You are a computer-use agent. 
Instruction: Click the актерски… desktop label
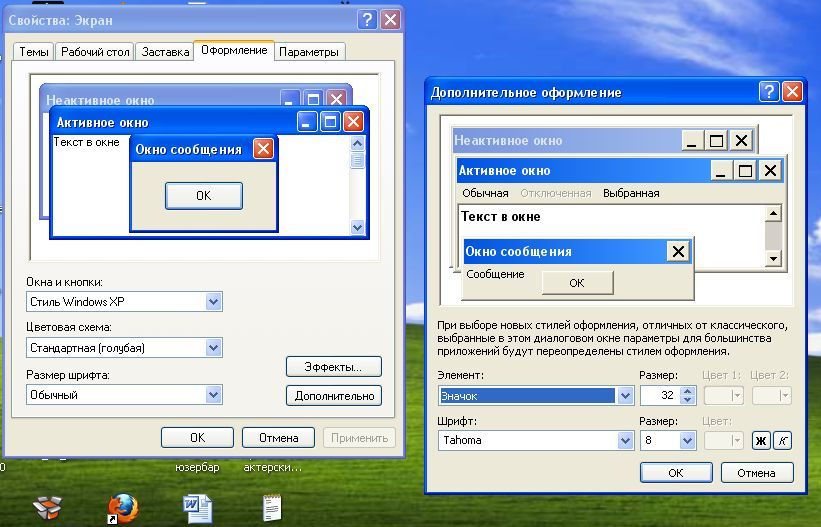tap(272, 467)
